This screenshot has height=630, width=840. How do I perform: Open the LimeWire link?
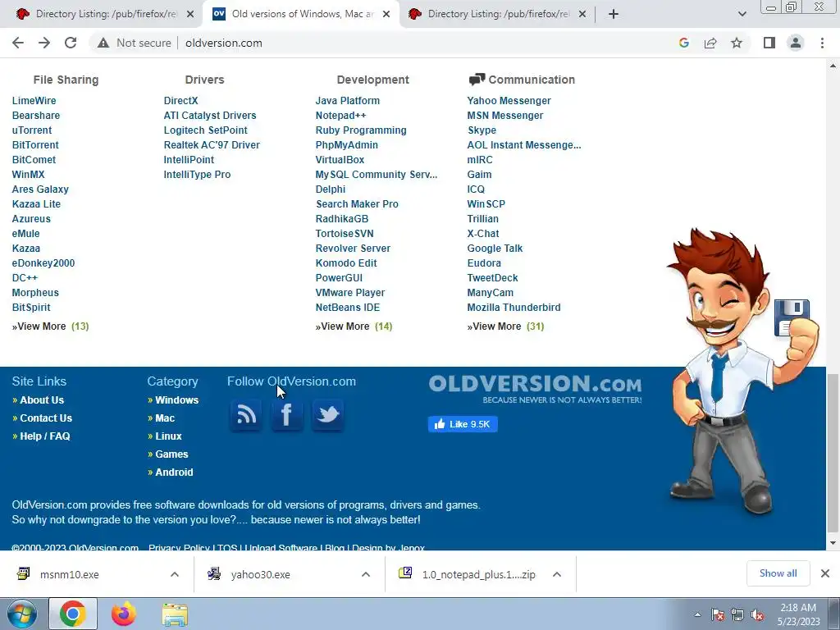coord(34,101)
